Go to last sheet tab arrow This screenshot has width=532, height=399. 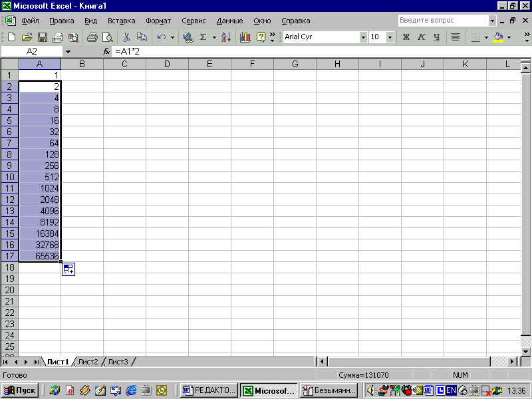click(36, 362)
